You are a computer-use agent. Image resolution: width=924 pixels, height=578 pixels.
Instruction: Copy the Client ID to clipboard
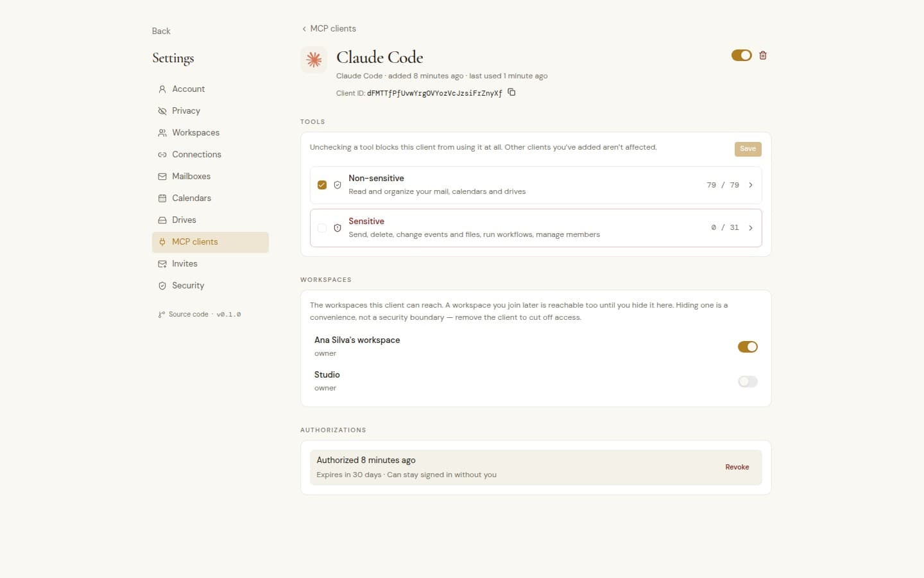click(x=511, y=92)
